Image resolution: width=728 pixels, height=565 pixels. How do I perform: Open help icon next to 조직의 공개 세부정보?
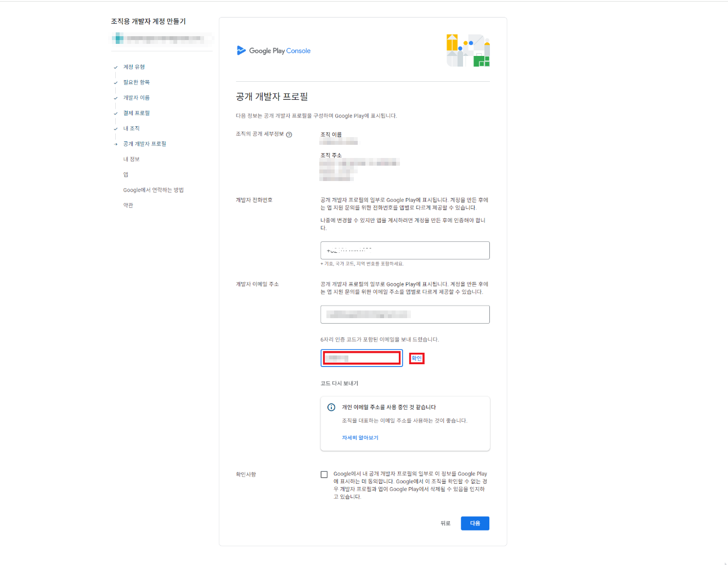point(289,134)
